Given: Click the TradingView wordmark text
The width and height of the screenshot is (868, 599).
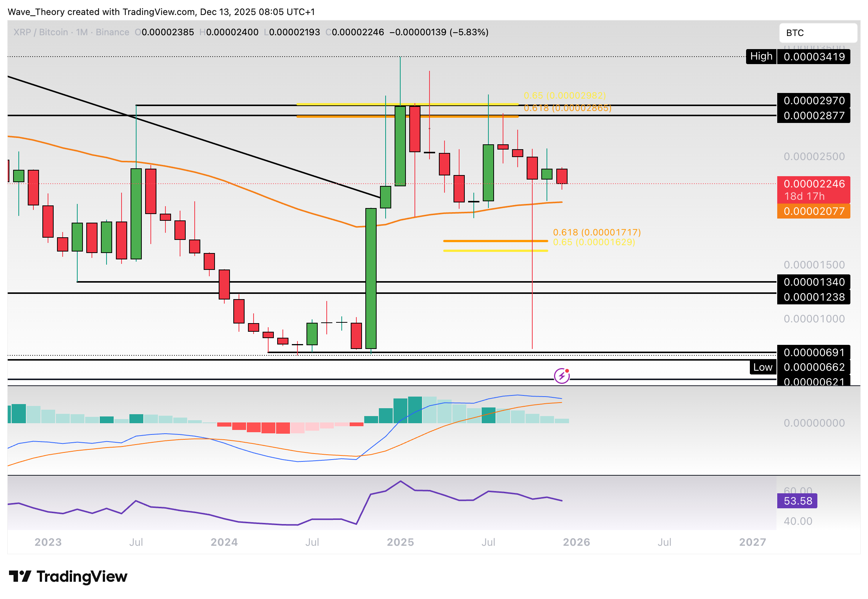Looking at the screenshot, I should pos(82,576).
